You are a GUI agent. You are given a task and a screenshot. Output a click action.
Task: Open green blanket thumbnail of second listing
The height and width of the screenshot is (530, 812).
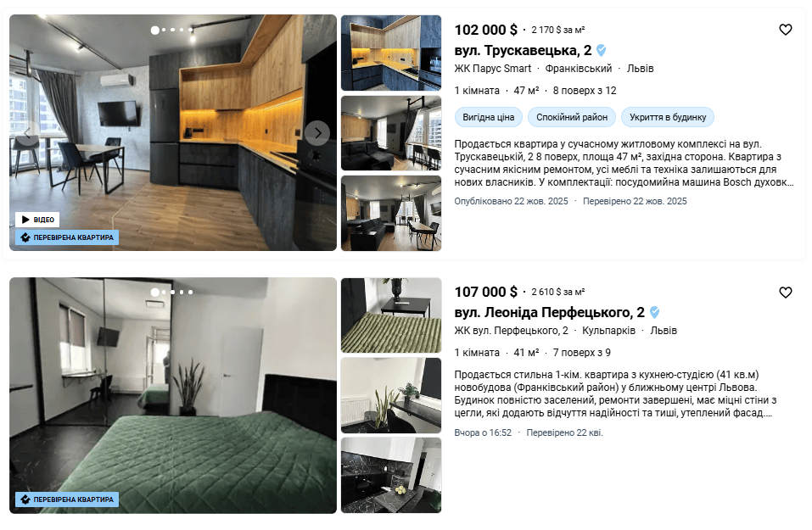coord(391,315)
